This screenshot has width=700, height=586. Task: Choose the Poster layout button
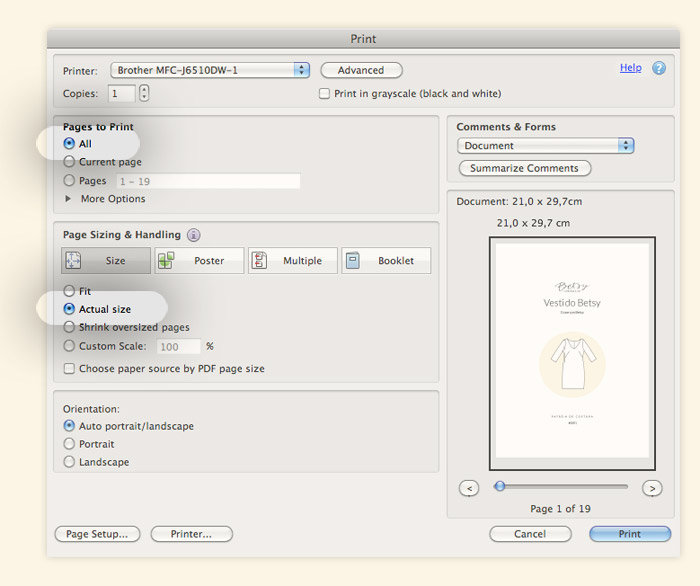[199, 261]
